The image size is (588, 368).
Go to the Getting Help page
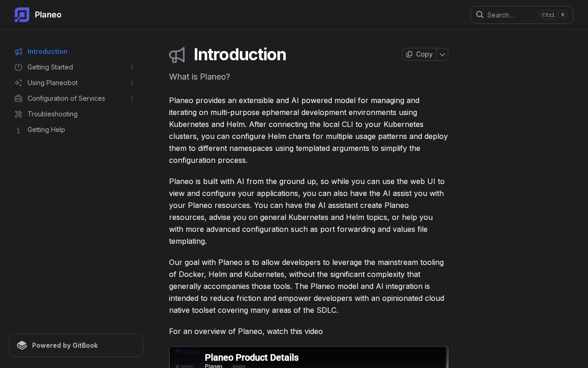pyautogui.click(x=46, y=130)
